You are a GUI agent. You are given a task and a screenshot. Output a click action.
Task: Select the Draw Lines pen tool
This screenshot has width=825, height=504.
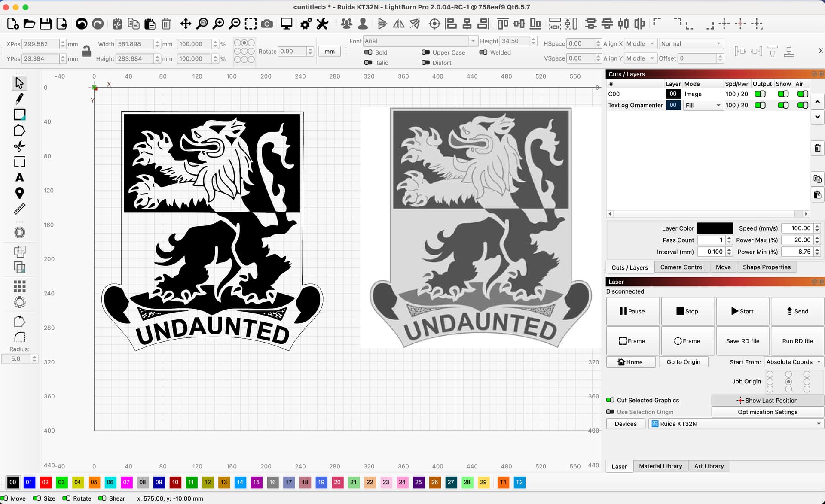click(x=19, y=99)
